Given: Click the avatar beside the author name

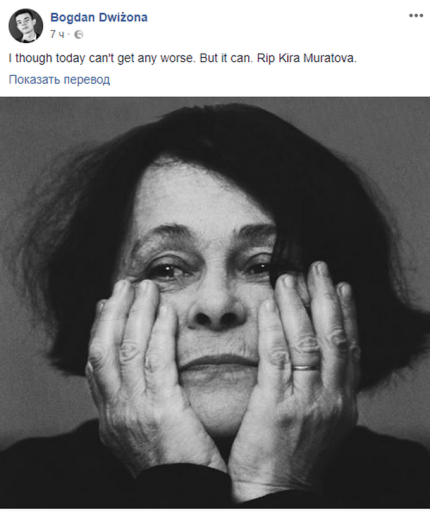Looking at the screenshot, I should click(26, 26).
